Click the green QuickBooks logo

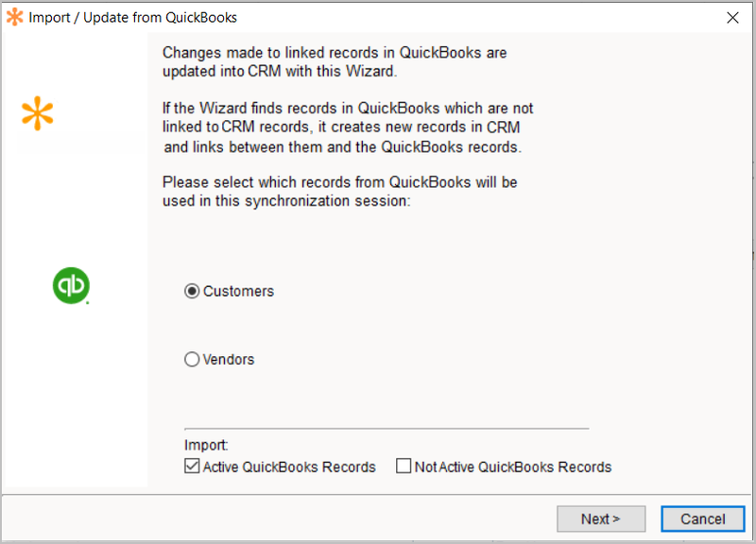coord(71,286)
